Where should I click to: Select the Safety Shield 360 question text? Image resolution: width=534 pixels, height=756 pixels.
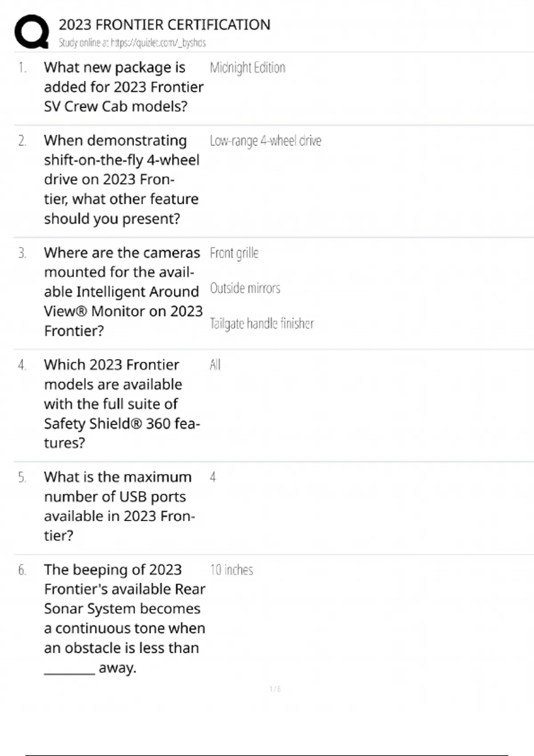(121, 403)
